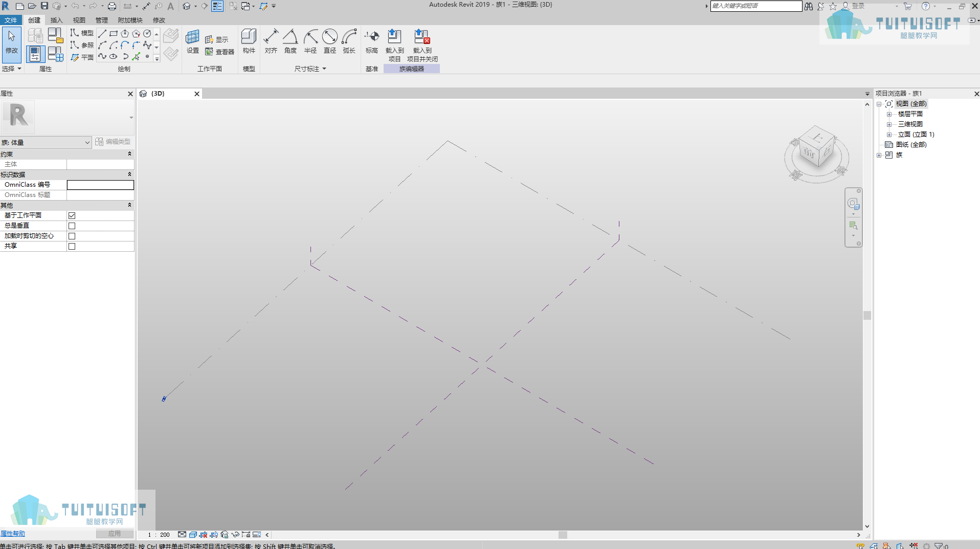This screenshot has height=549, width=980.
Task: Expand the 3D Views (三维视图) tree node
Action: pos(889,124)
